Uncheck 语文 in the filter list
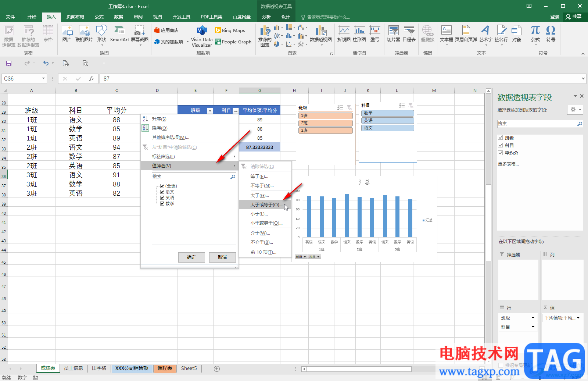 tap(162, 192)
